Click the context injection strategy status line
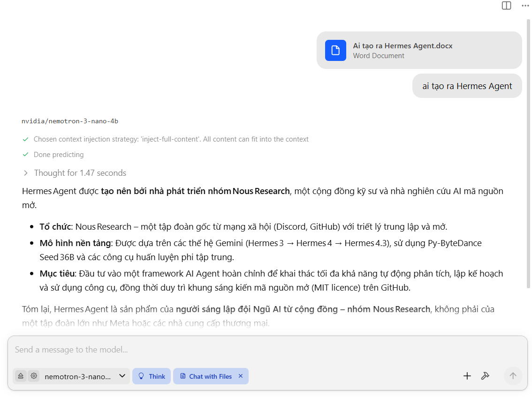 (171, 139)
